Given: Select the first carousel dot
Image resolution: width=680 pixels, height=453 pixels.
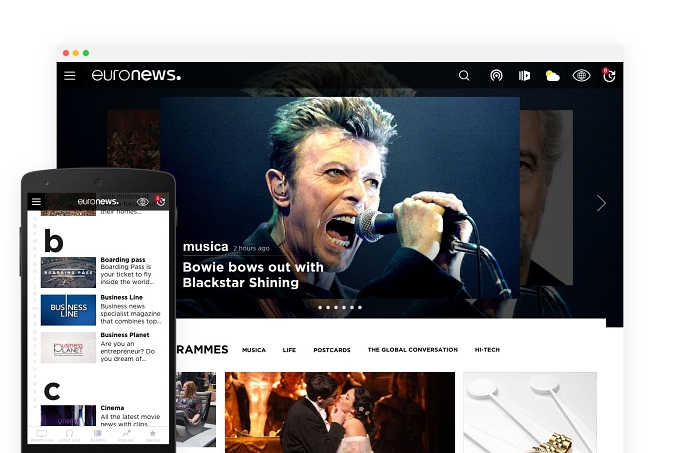Looking at the screenshot, I should pyautogui.click(x=320, y=307).
